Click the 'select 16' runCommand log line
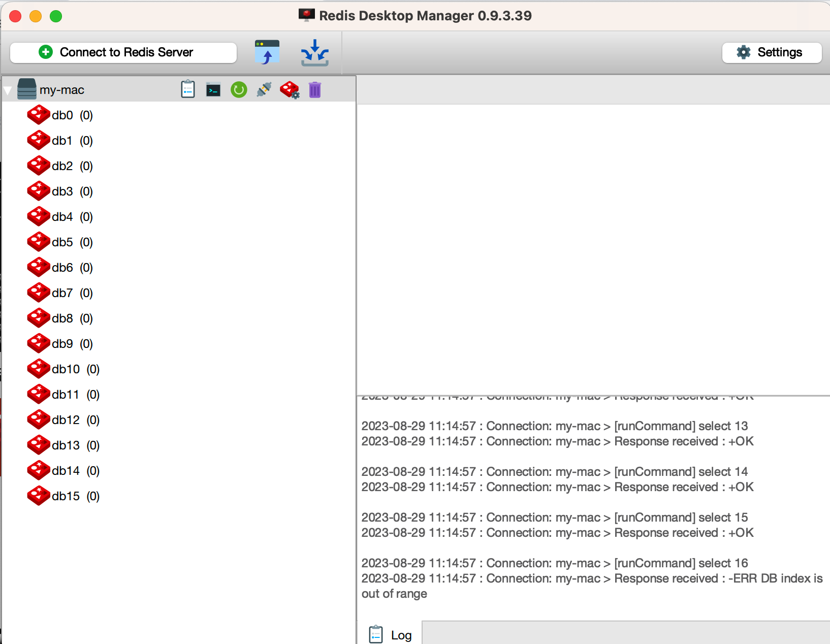The image size is (830, 644). tap(555, 563)
